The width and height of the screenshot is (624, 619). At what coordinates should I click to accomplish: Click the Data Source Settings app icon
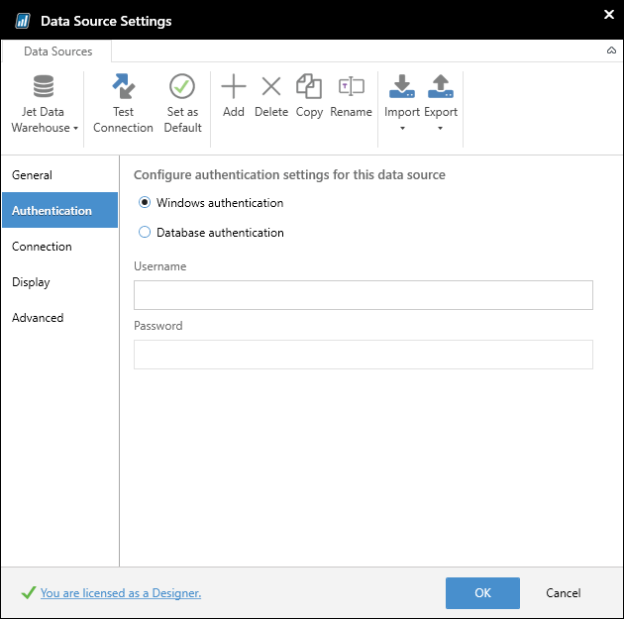pyautogui.click(x=23, y=21)
